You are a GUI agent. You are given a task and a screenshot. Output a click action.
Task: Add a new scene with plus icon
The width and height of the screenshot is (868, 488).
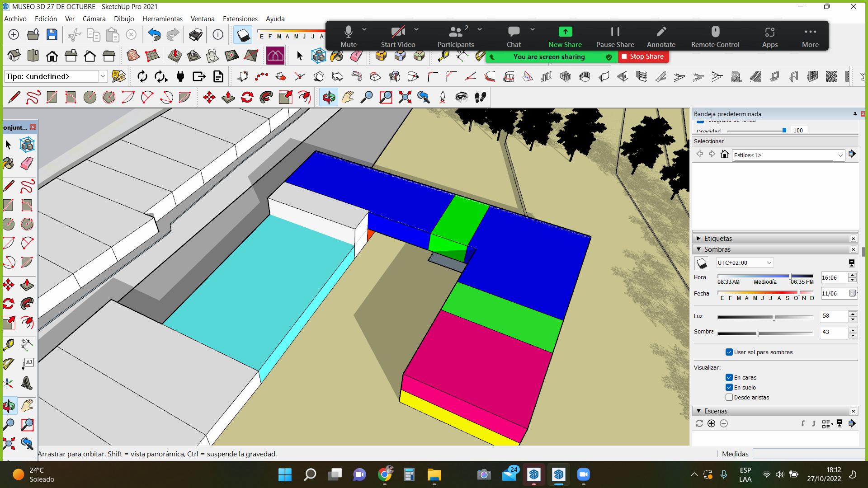711,423
